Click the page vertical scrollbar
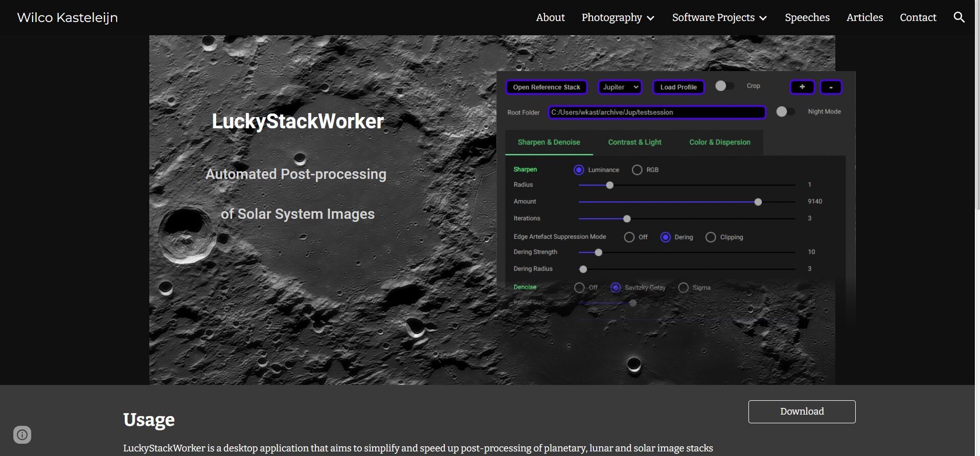980x456 pixels. pyautogui.click(x=977, y=105)
